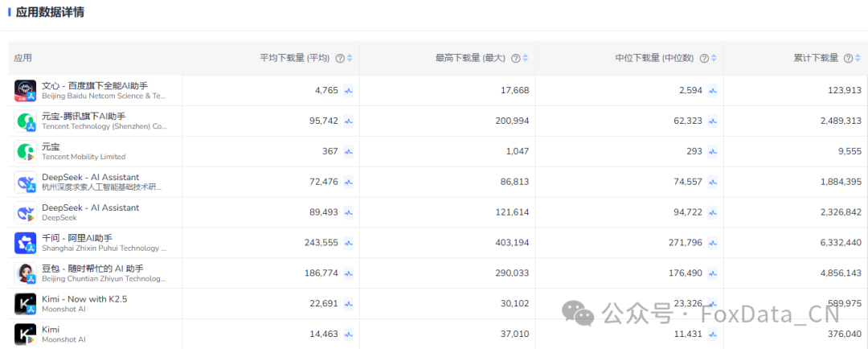Open the 元宝-腾讯旗下AI助手 app link
868x349 pixels.
pyautogui.click(x=84, y=116)
